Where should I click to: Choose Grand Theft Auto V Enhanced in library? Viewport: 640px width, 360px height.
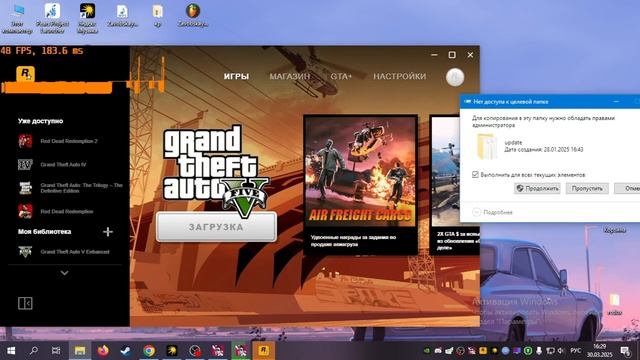[64, 251]
